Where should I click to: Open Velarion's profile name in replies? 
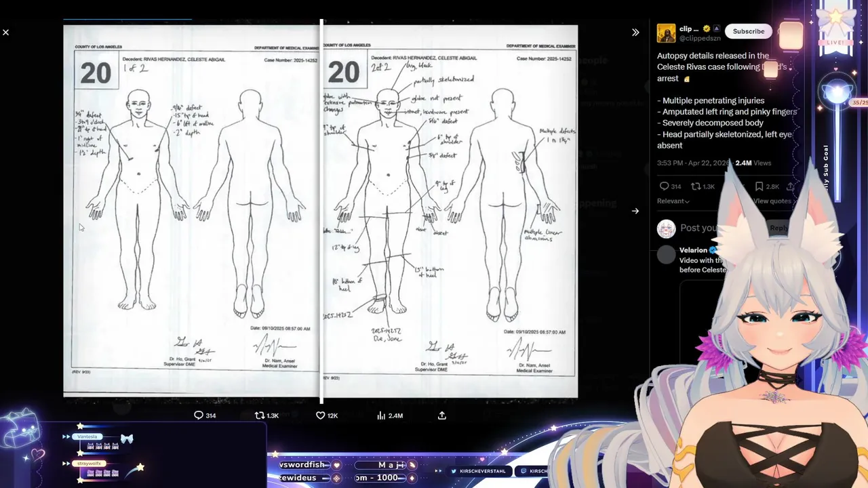click(693, 250)
